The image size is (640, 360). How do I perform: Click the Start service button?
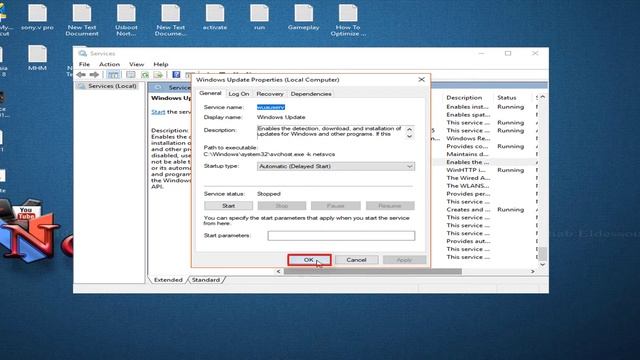point(229,206)
